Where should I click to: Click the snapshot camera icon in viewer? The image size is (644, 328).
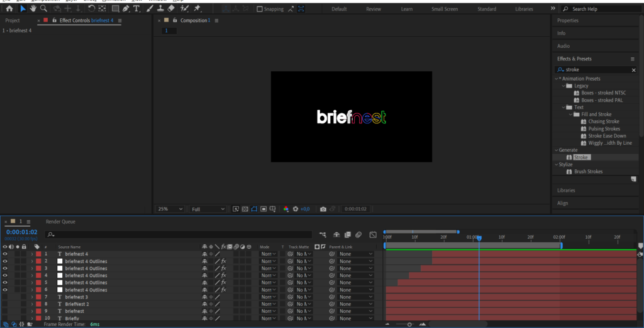(x=323, y=209)
